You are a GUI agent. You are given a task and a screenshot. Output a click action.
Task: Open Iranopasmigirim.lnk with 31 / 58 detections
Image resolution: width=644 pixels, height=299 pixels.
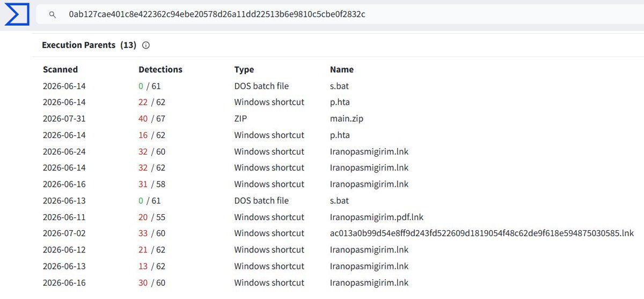pos(369,184)
